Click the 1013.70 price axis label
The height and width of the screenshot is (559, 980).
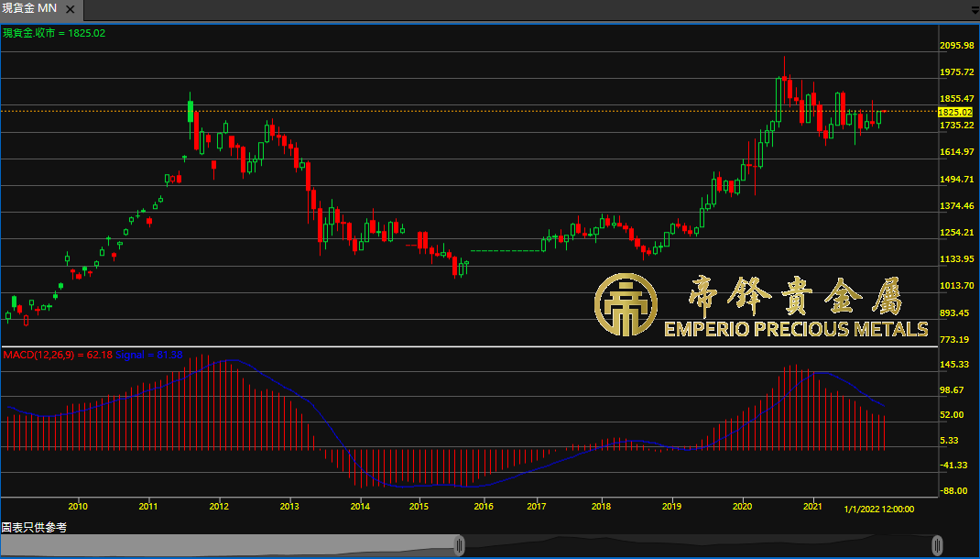957,286
